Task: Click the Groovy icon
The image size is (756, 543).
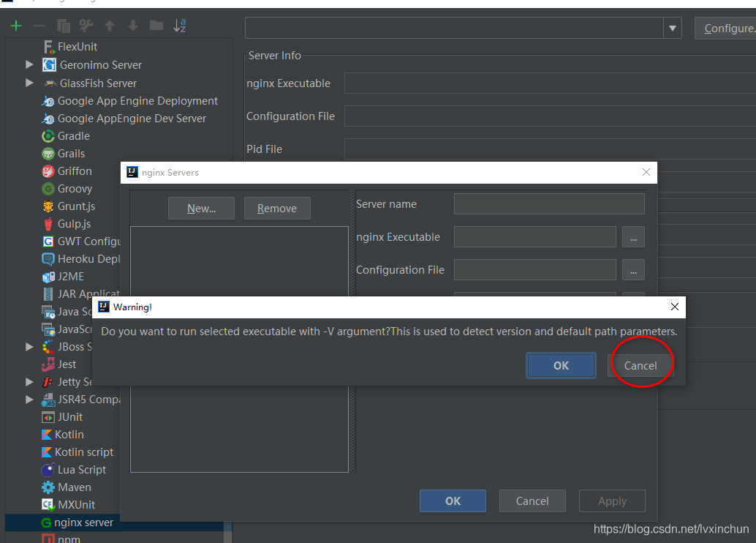Action: (48, 189)
